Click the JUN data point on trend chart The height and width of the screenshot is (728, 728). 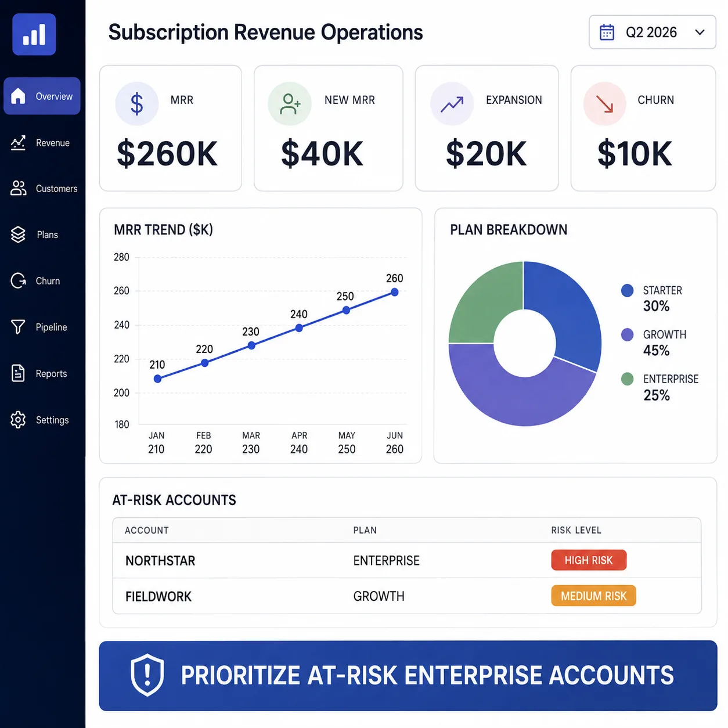395,292
